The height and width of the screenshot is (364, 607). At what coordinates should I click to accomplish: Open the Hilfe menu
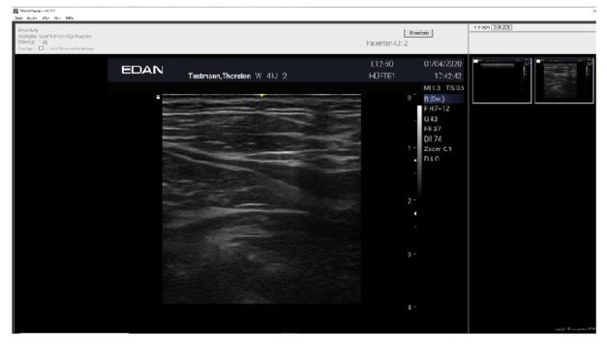pos(70,17)
